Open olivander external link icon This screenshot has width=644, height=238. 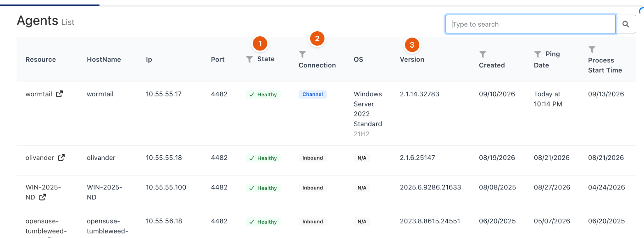click(61, 157)
